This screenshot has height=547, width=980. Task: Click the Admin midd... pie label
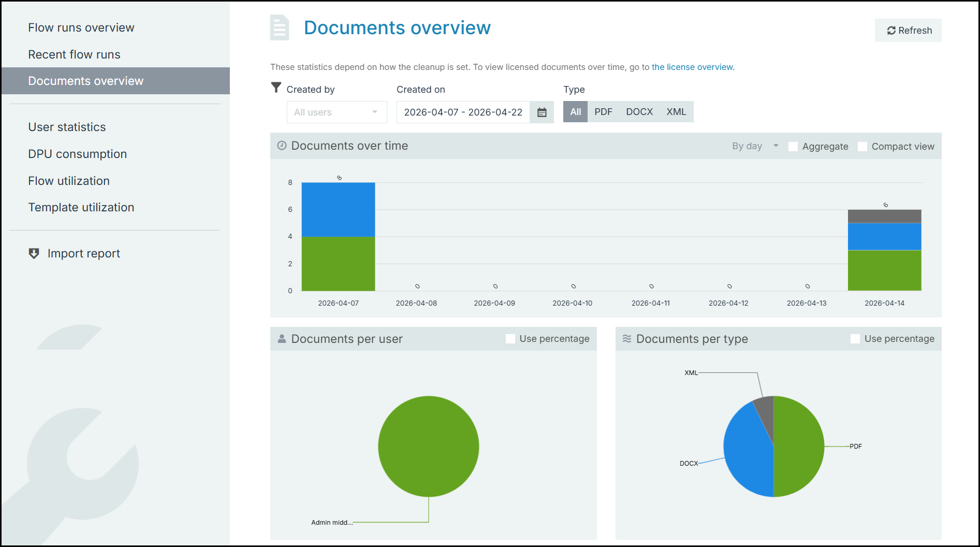[x=332, y=523]
